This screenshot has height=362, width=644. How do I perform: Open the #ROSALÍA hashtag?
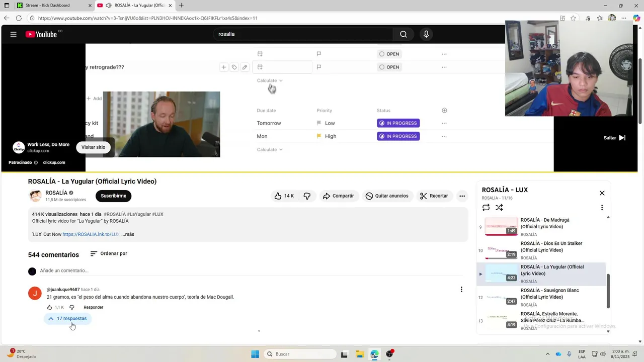[115, 214]
